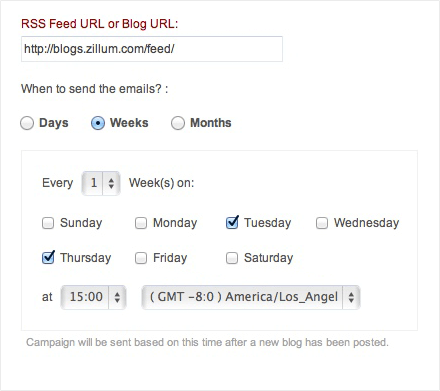
Task: Open the Every week count dropdown
Action: (x=101, y=183)
